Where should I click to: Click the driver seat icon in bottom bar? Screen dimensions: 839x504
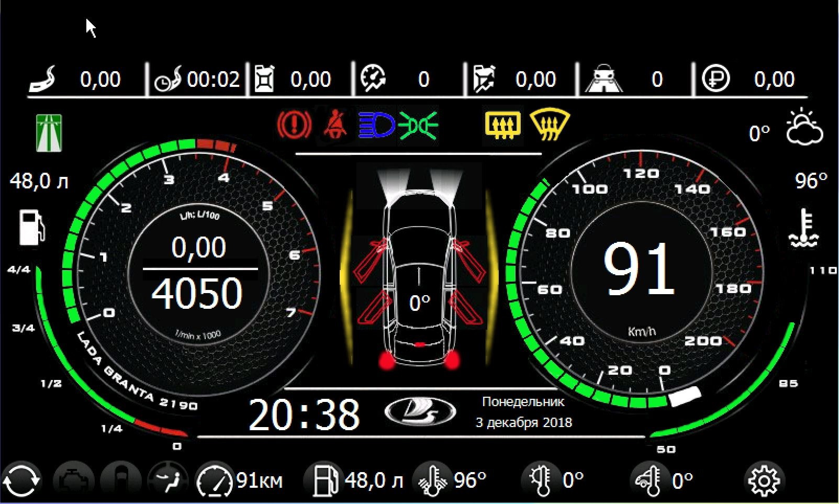pyautogui.click(x=168, y=480)
